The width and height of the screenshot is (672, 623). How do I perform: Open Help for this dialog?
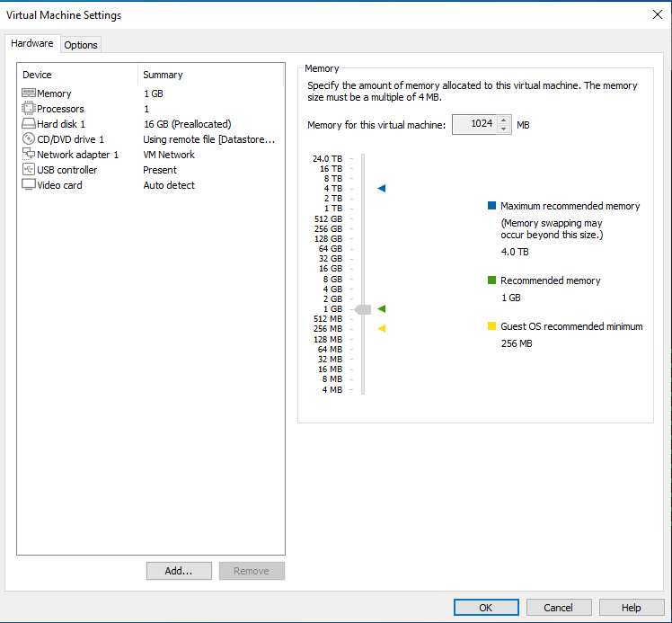click(x=632, y=608)
